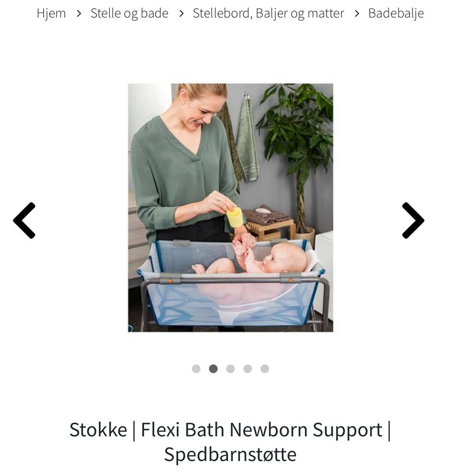Viewport: 461px width, 476px height.
Task: Navigate to Stelle og bade category
Action: pos(129,13)
